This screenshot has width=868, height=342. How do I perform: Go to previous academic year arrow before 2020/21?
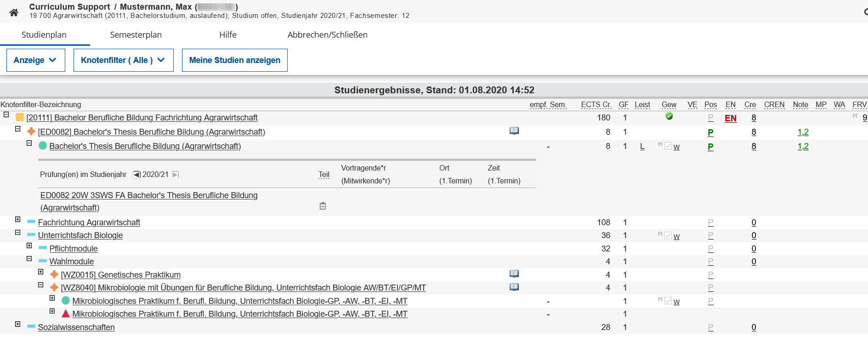[x=136, y=175]
